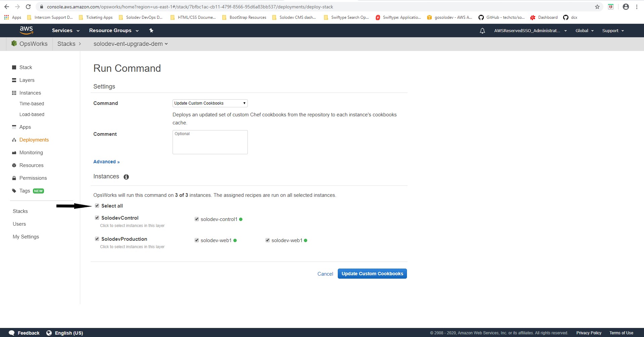Go to Stack in the sidebar
644x337 pixels.
coord(26,67)
